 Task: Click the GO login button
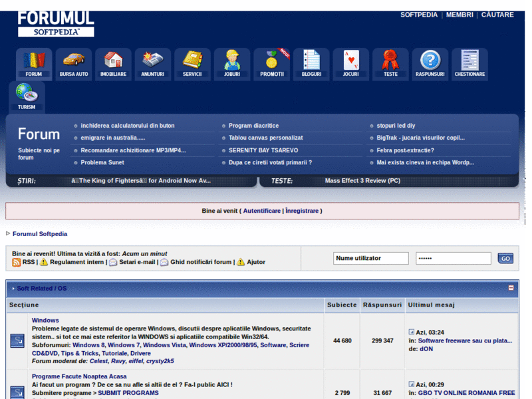(505, 258)
